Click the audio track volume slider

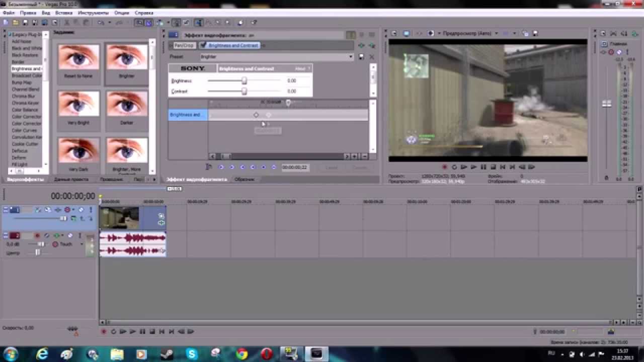pyautogui.click(x=41, y=244)
